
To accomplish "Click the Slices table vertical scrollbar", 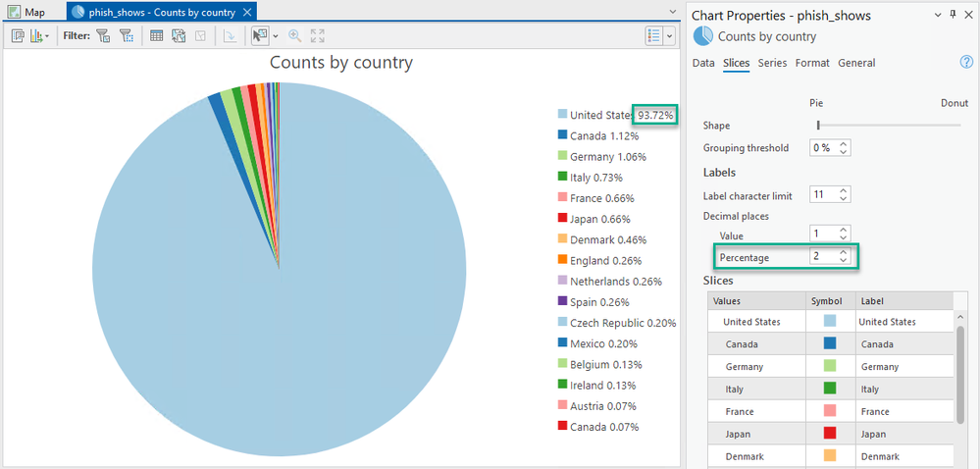I will click(x=960, y=374).
